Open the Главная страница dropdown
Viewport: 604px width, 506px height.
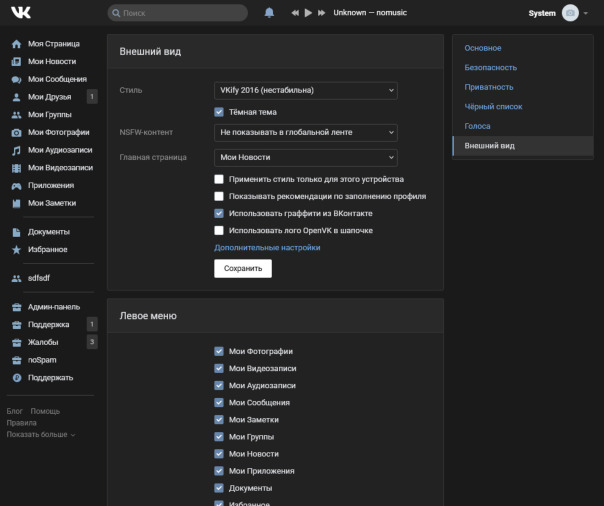(305, 157)
